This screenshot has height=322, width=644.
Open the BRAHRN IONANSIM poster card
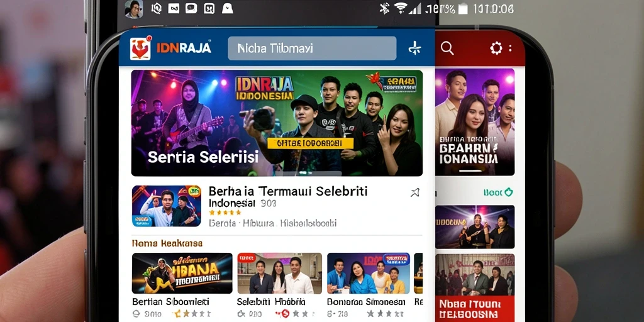tap(474, 122)
